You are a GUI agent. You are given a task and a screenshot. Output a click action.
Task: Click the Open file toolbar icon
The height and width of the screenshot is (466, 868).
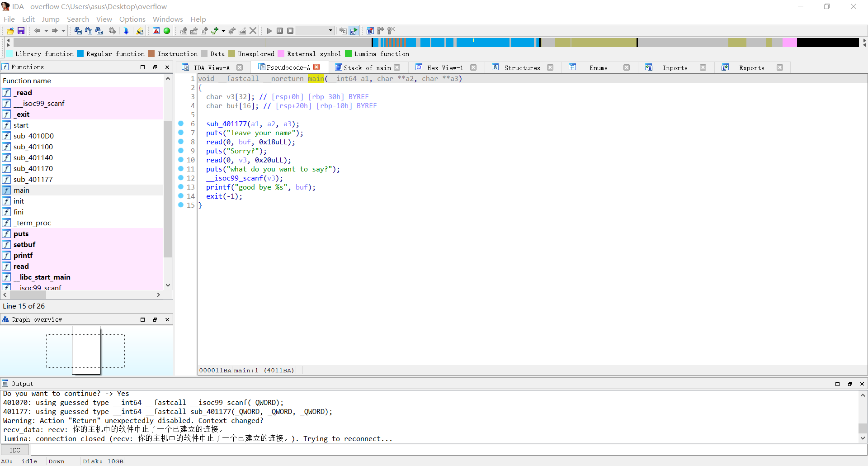pyautogui.click(x=10, y=31)
